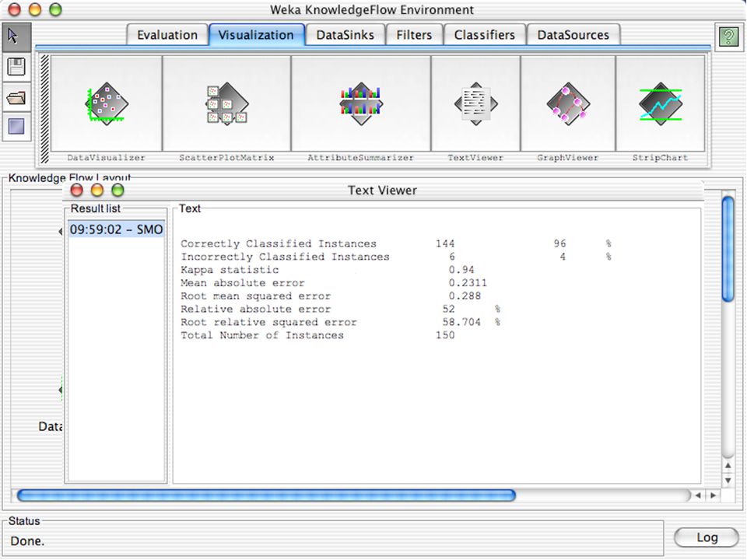Click the scroll up arrow of layout
This screenshot has width=747, height=560.
728,465
